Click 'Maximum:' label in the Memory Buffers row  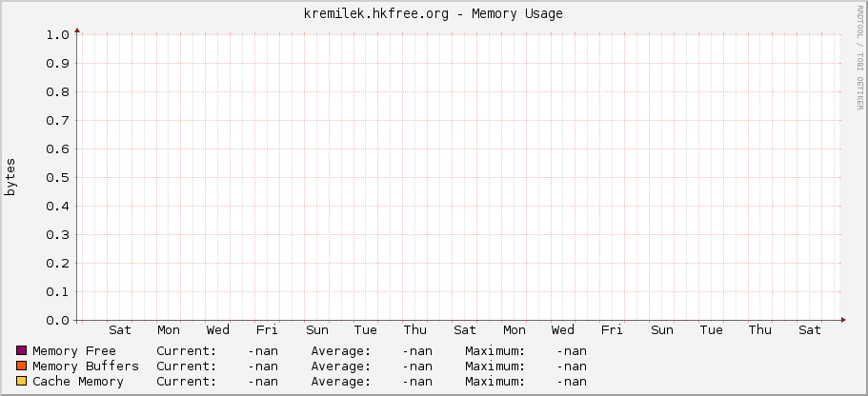[495, 366]
